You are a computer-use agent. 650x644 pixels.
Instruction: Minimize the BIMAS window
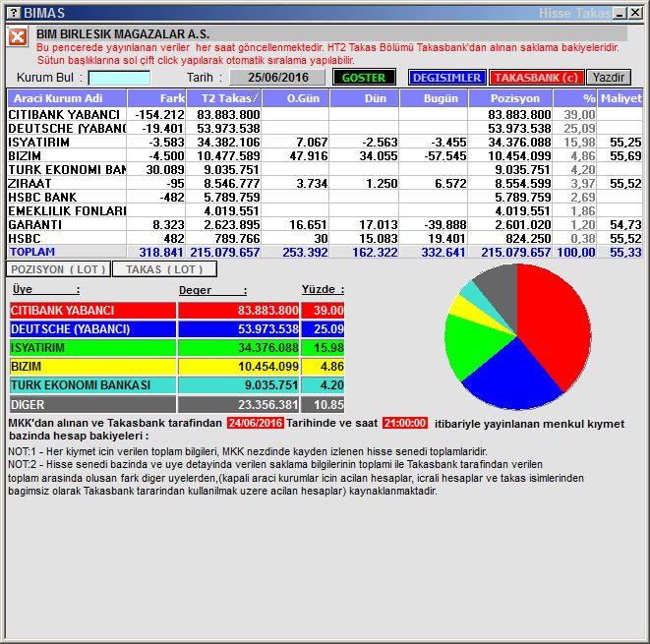click(620, 13)
